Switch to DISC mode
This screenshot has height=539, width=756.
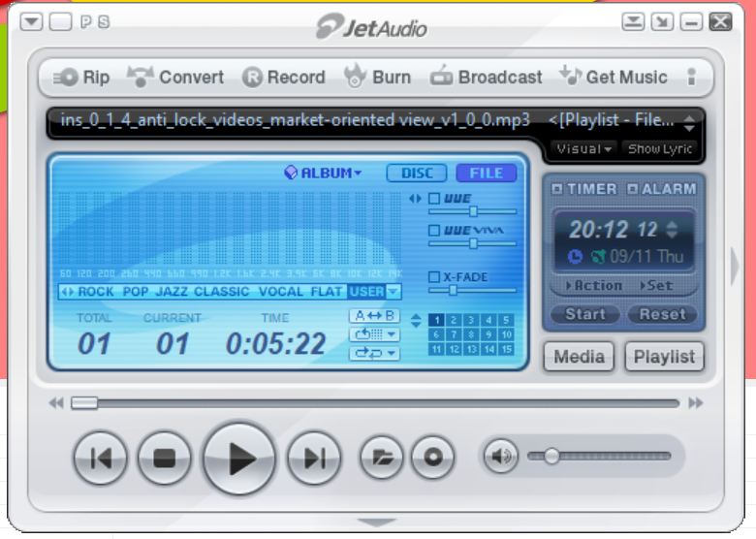(x=417, y=174)
